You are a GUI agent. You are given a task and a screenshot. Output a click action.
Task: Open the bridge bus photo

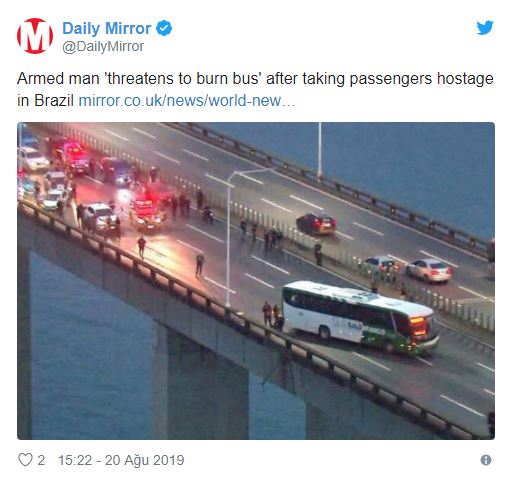(x=256, y=281)
